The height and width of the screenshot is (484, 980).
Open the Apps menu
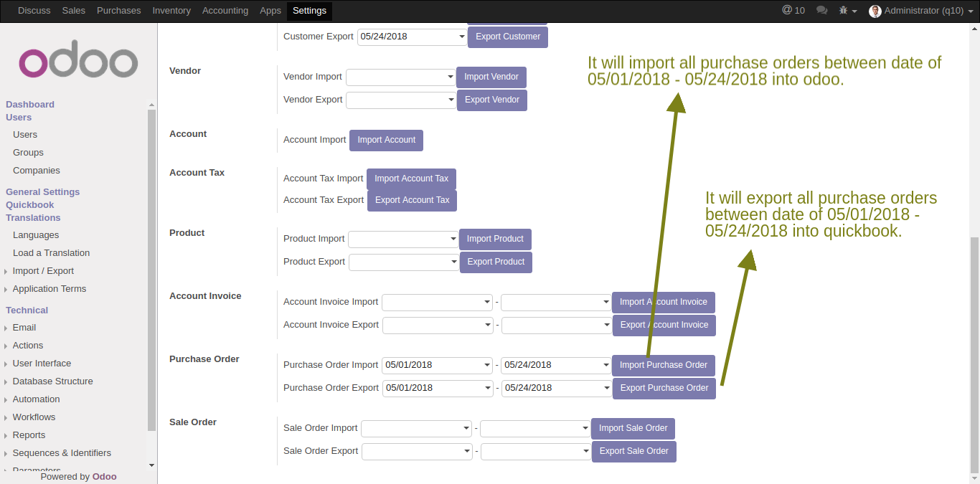point(270,11)
